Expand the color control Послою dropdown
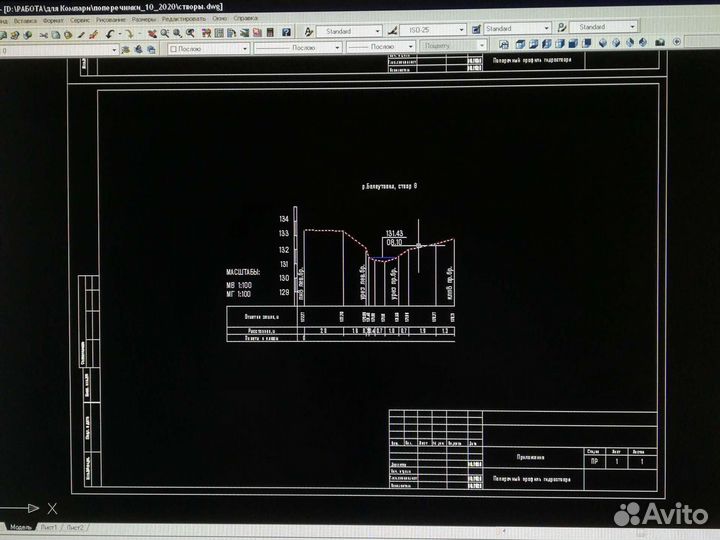720x540 pixels. [245, 48]
